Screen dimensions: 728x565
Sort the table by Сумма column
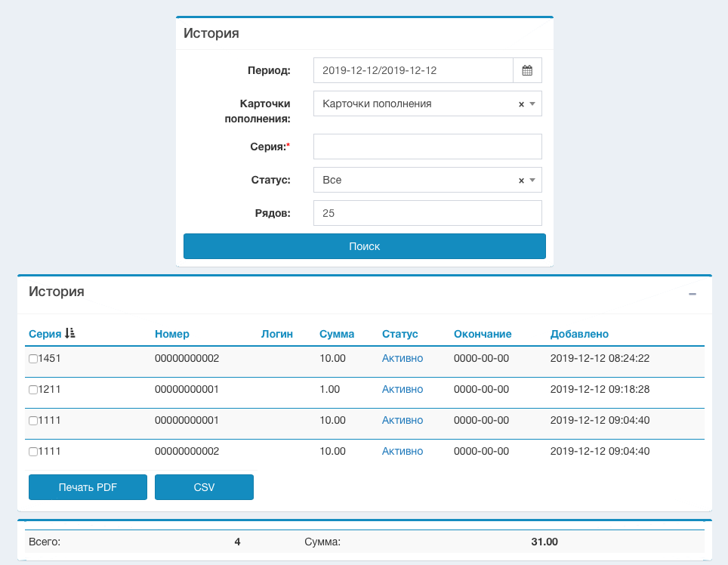(336, 334)
